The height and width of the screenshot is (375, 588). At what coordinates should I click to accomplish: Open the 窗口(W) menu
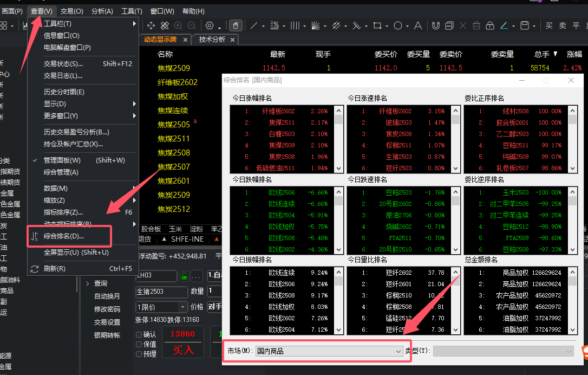pos(162,11)
